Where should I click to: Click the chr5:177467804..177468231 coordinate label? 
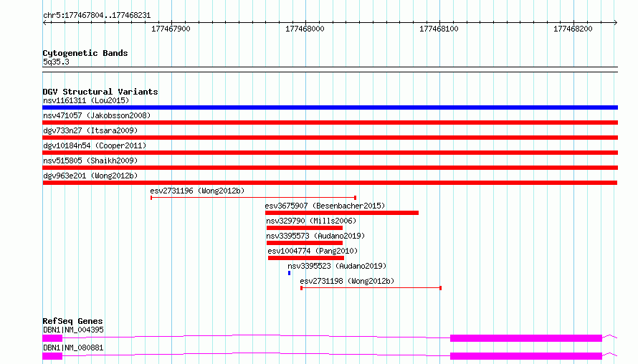click(x=97, y=16)
